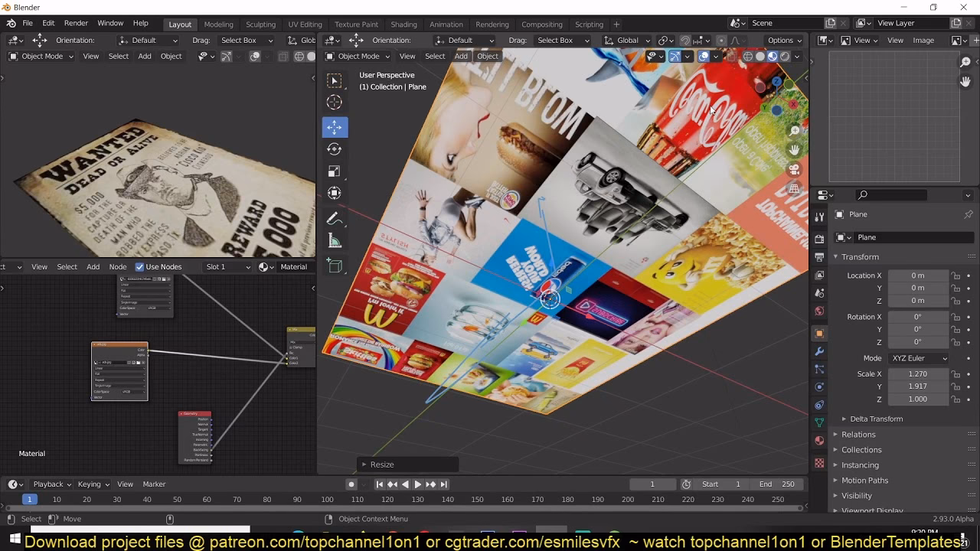Click the Scale X value field
Image resolution: width=980 pixels, height=551 pixels.
[917, 374]
